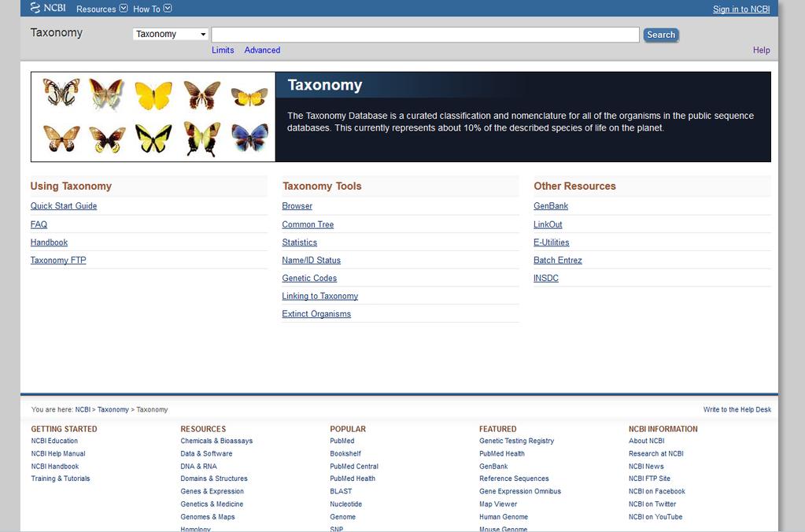The width and height of the screenshot is (805, 532).
Task: Open the Taxonomy Browser link
Action: [x=297, y=206]
